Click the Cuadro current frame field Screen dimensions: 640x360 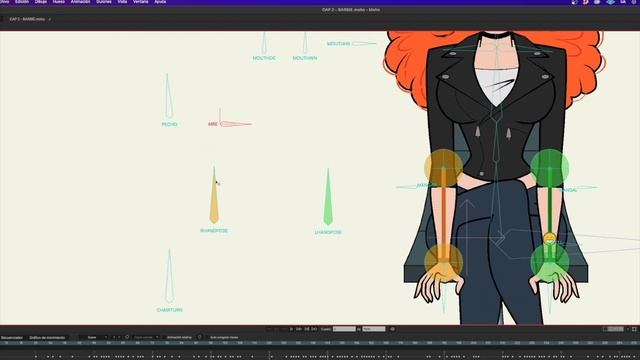[344, 329]
